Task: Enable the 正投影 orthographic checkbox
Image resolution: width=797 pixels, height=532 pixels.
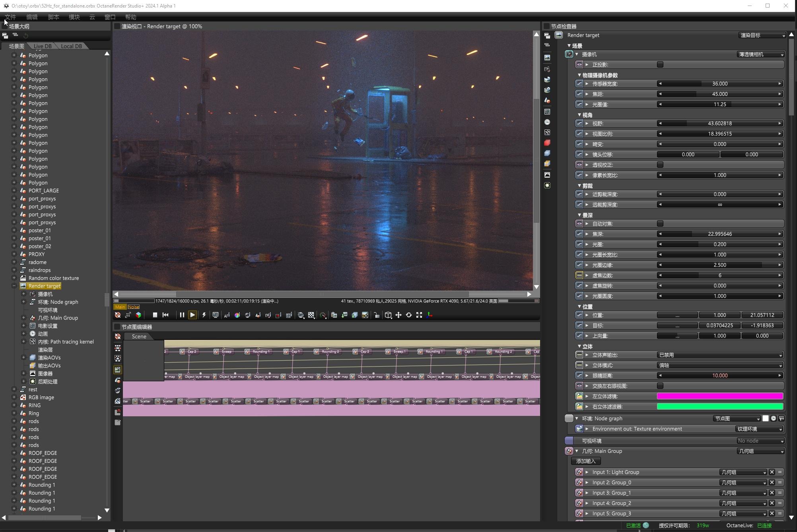Action: (x=660, y=64)
